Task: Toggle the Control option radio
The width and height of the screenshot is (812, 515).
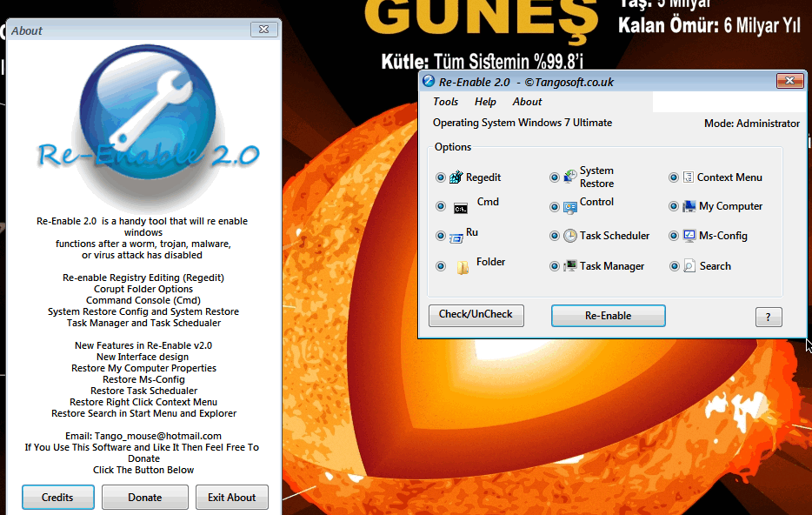Action: coord(554,207)
